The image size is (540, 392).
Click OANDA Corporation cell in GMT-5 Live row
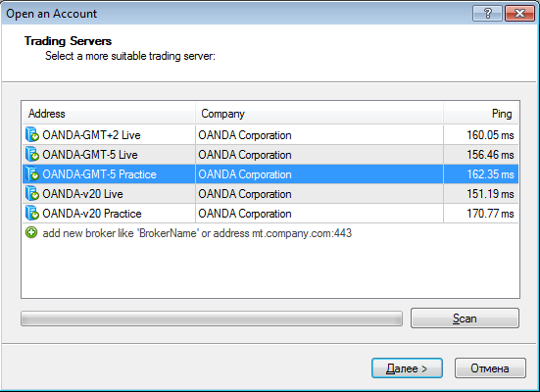click(x=319, y=155)
